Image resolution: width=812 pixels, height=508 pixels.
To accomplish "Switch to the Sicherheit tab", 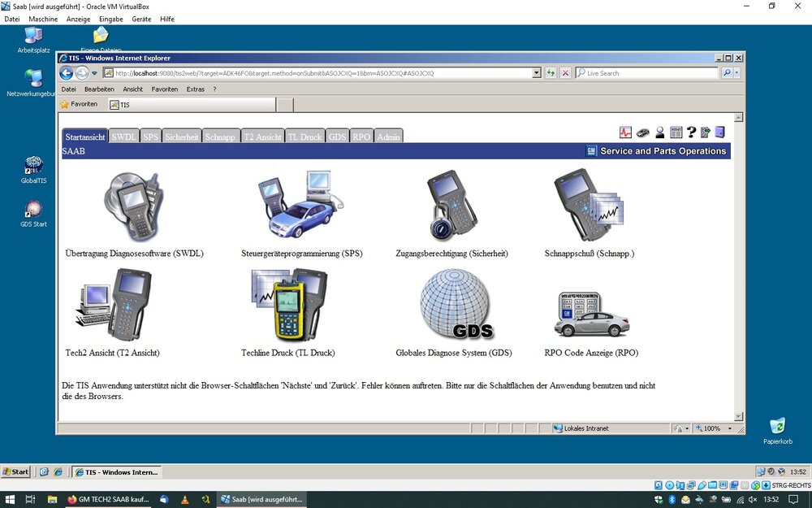I will tap(182, 137).
